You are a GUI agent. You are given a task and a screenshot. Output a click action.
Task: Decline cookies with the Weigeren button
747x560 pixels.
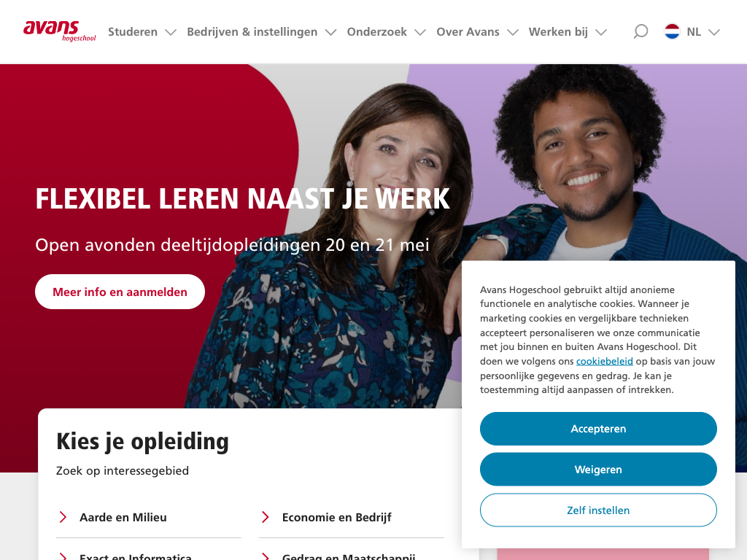coord(598,470)
